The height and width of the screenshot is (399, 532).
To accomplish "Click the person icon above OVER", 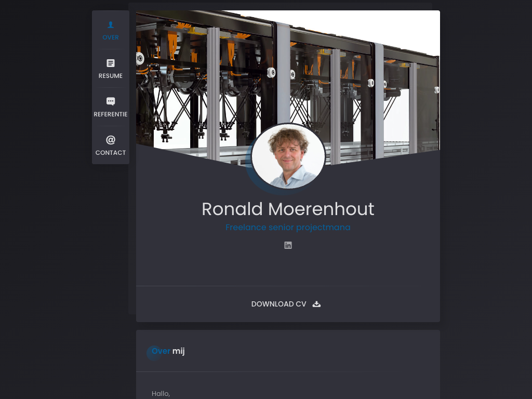I will (x=111, y=24).
